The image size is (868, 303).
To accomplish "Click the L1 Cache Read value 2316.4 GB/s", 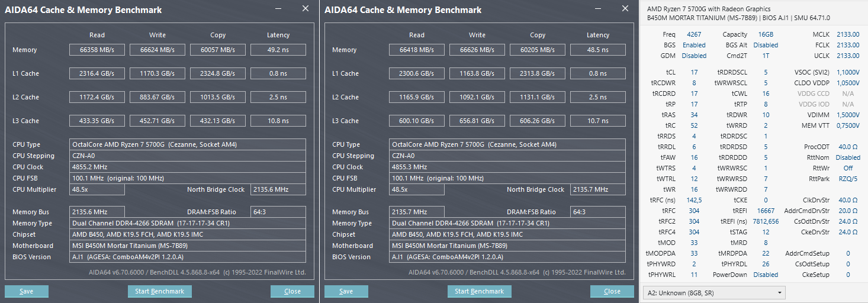I will 97,73.
